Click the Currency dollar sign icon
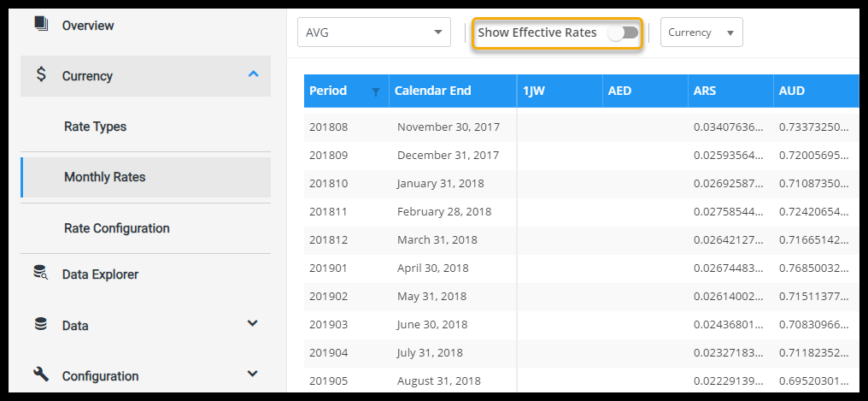The image size is (868, 401). tap(41, 75)
